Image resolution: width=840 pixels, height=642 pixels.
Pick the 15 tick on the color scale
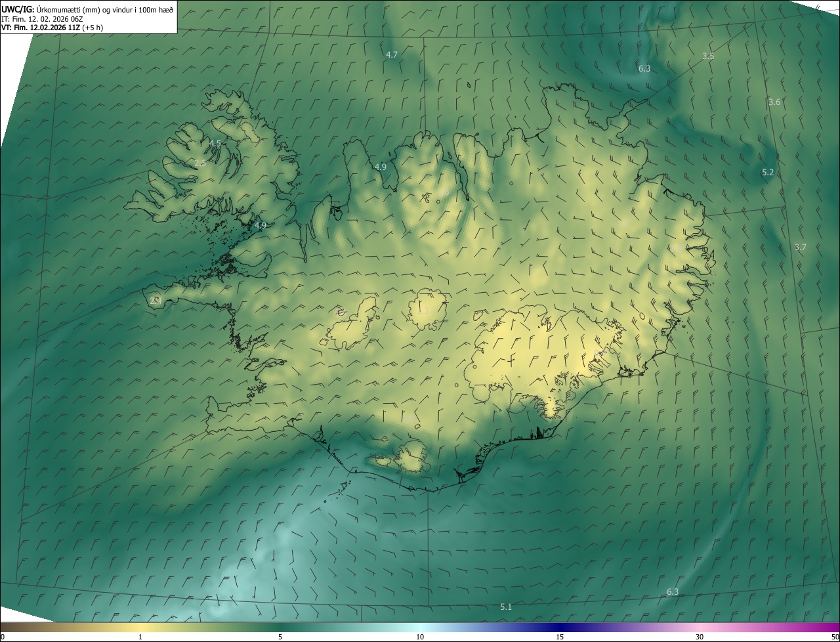(560, 637)
